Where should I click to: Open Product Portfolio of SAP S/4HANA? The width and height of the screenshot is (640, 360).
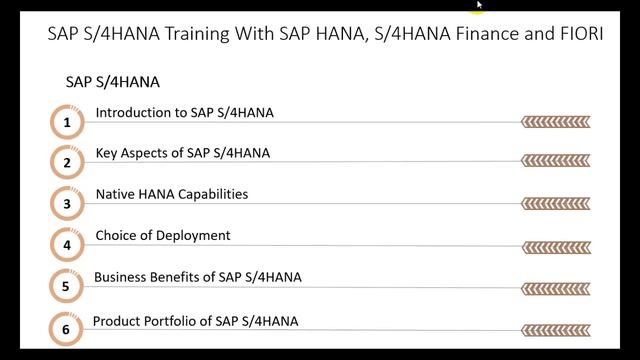(x=196, y=321)
